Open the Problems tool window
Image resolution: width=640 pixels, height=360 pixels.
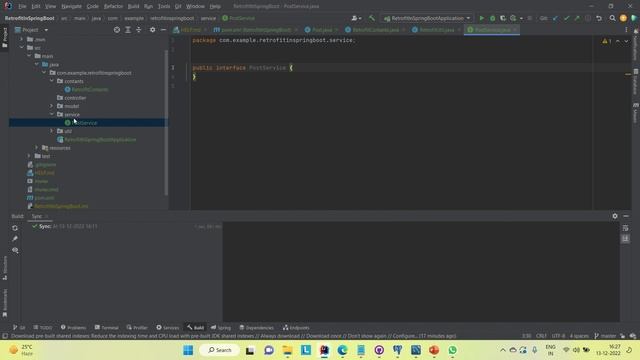coord(73,328)
